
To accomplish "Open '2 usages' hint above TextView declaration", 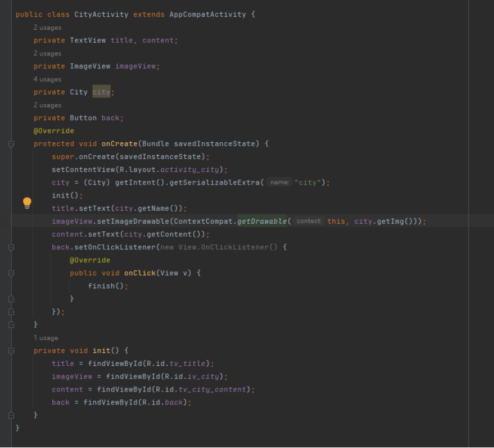I will 48,28.
